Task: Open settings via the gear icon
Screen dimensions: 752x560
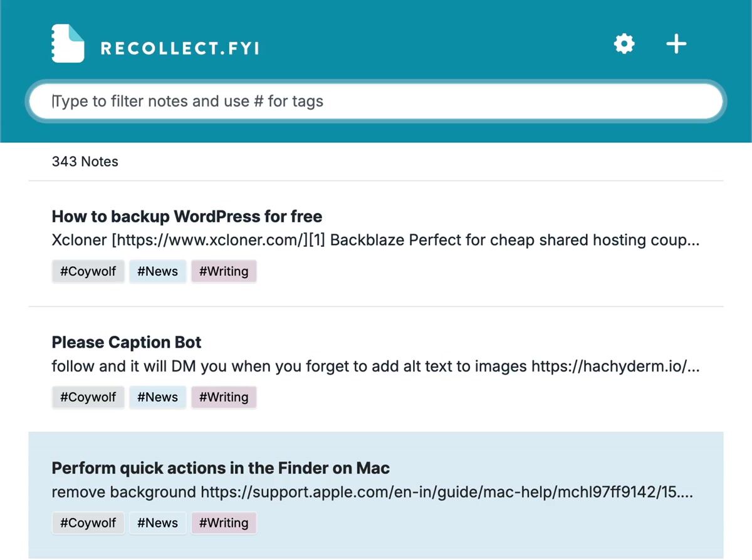Action: [624, 44]
